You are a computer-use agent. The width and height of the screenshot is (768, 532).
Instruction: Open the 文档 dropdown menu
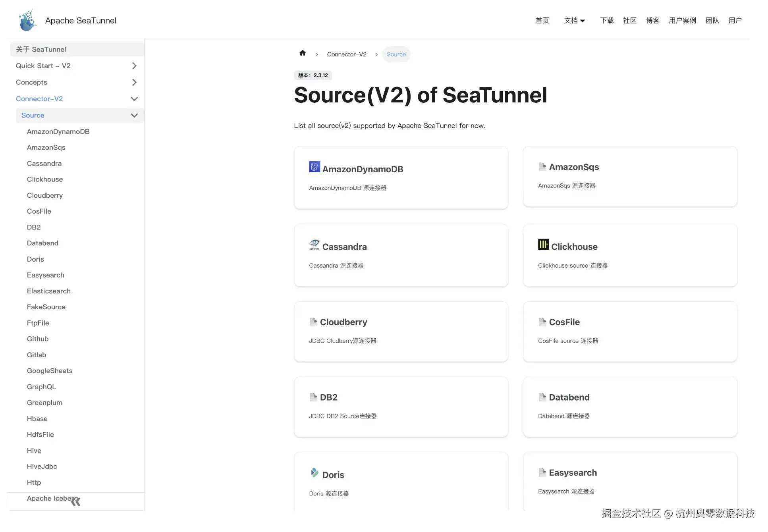574,21
